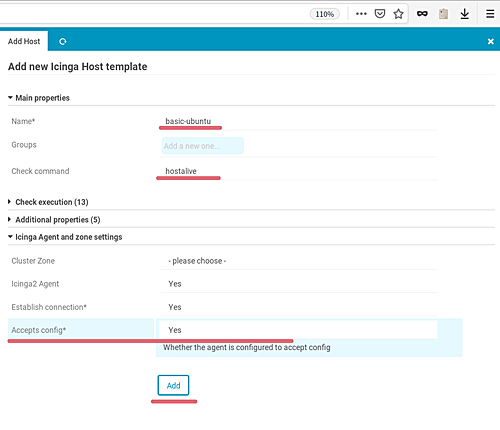Viewport: 500px width, 430px height.
Task: Save the page to Pocket
Action: point(380,14)
